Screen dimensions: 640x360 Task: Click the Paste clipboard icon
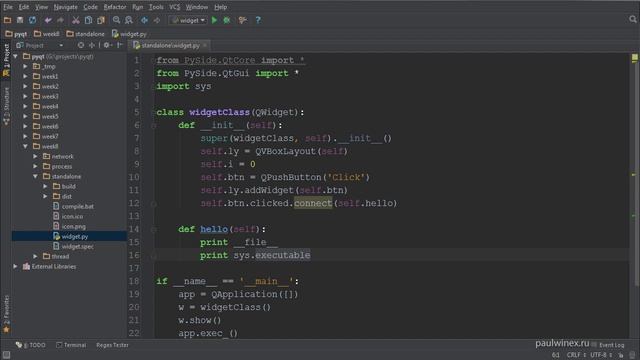(100, 20)
